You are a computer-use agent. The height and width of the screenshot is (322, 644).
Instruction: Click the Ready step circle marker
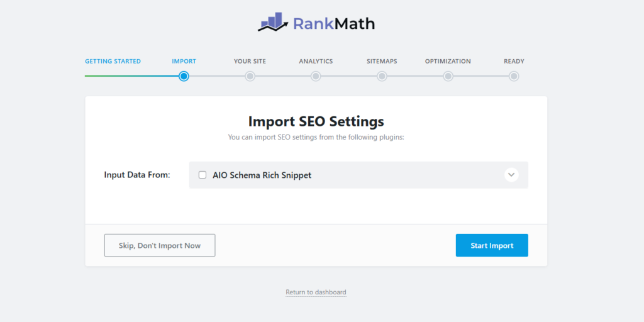click(x=514, y=76)
